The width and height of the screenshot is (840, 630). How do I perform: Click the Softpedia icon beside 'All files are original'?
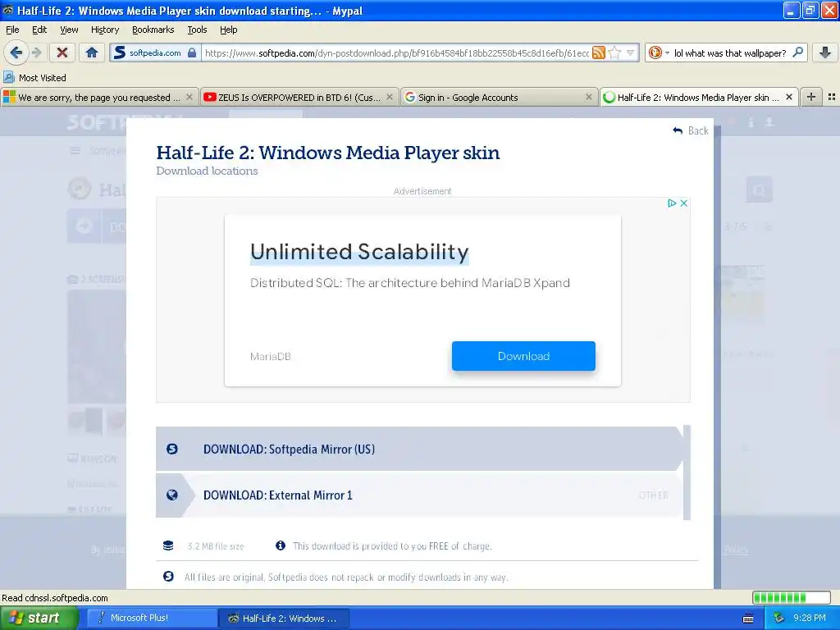click(168, 577)
